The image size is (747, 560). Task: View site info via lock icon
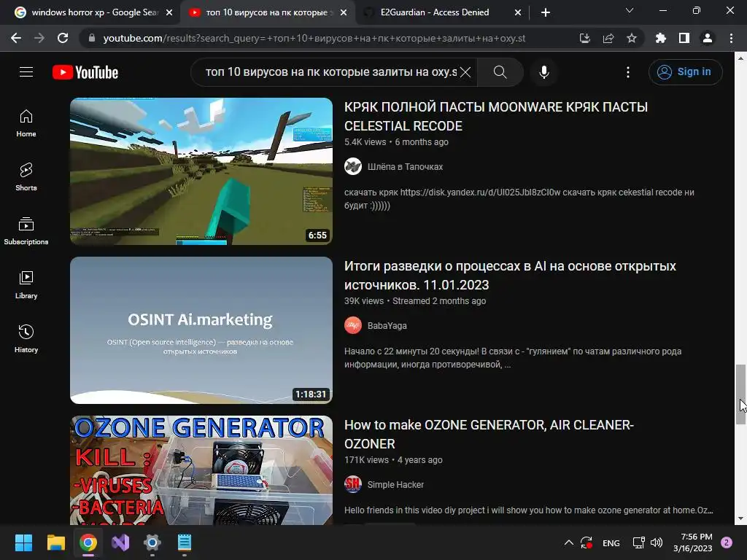pos(92,38)
